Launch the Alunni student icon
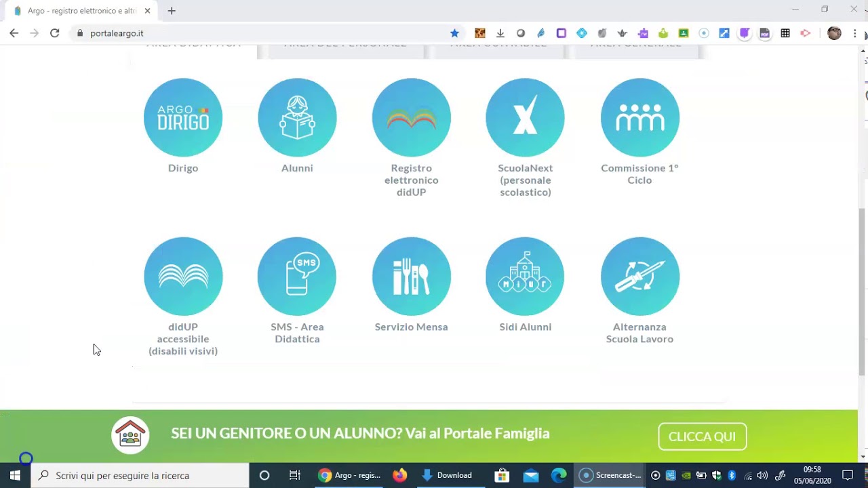This screenshot has height=488, width=868. (x=297, y=117)
